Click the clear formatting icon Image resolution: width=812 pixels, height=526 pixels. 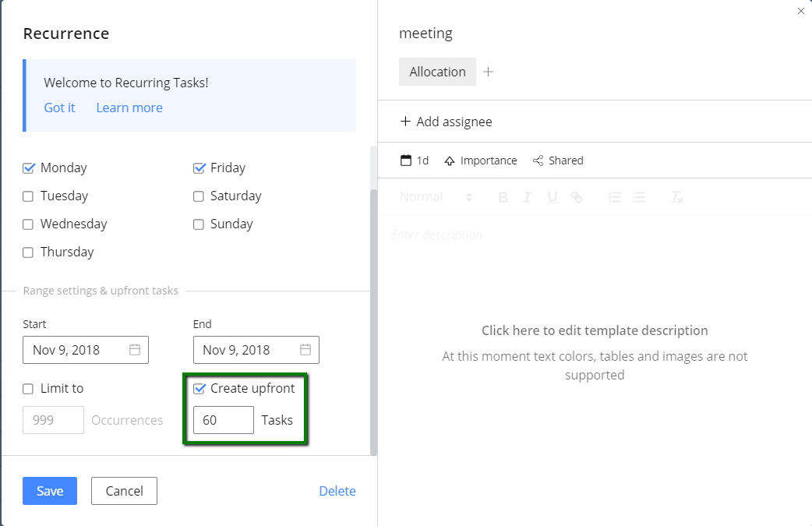pyautogui.click(x=677, y=198)
